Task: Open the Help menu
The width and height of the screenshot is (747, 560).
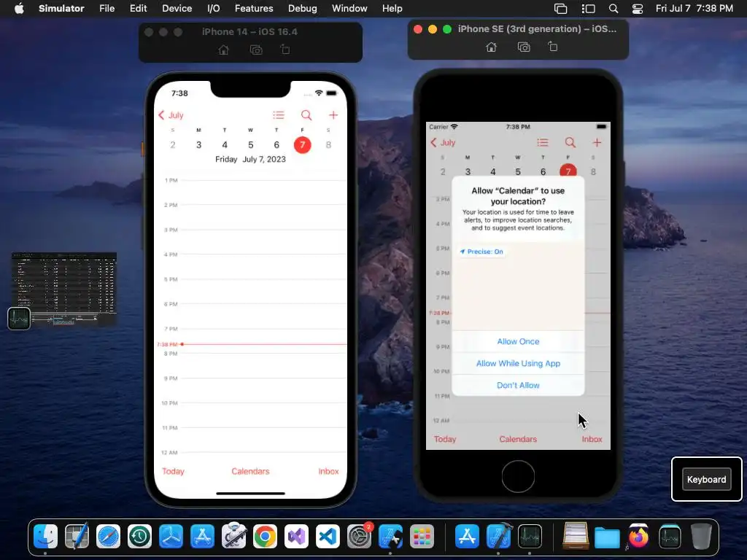Action: click(392, 9)
